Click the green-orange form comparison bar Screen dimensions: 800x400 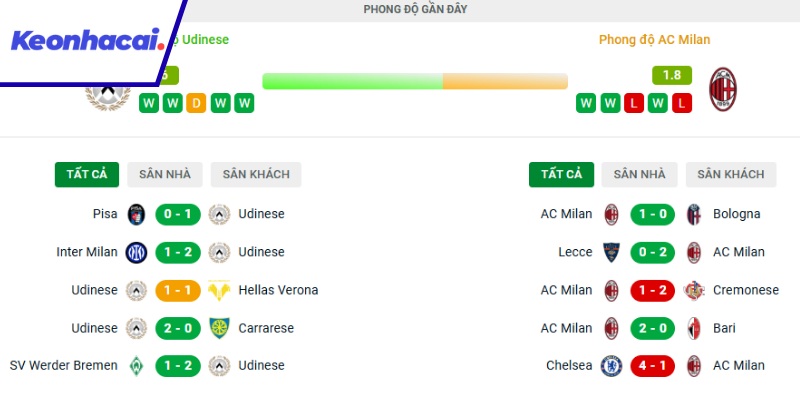click(414, 81)
